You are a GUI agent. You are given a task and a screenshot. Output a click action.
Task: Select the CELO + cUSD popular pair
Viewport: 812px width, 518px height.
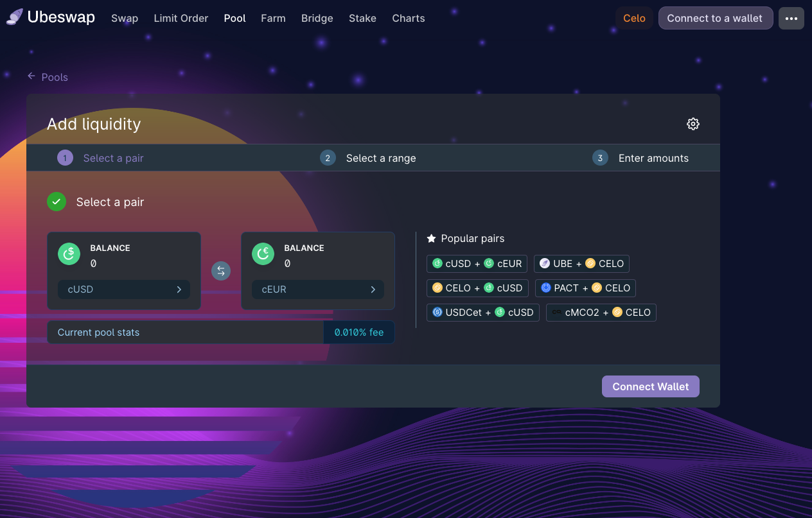(477, 288)
